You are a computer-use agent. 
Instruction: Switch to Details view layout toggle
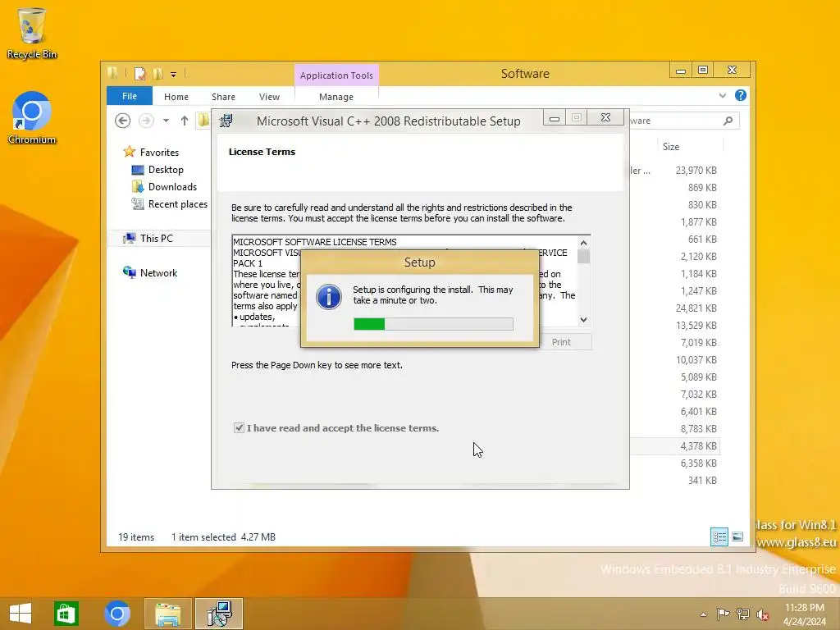tap(719, 536)
